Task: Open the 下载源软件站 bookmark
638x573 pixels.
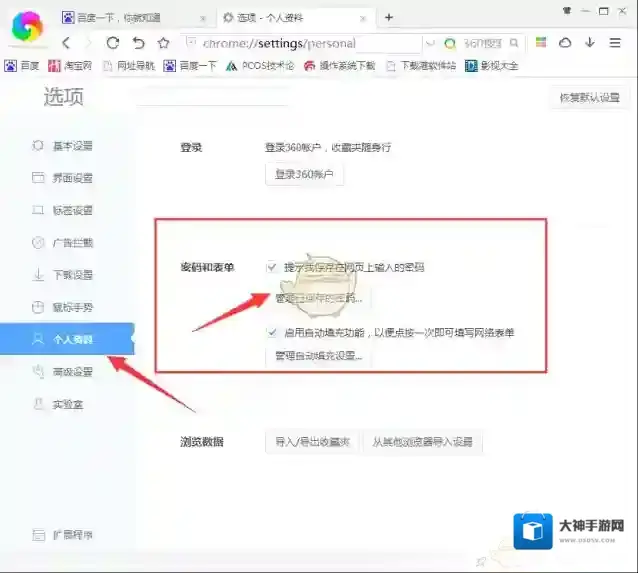Action: tap(421, 66)
